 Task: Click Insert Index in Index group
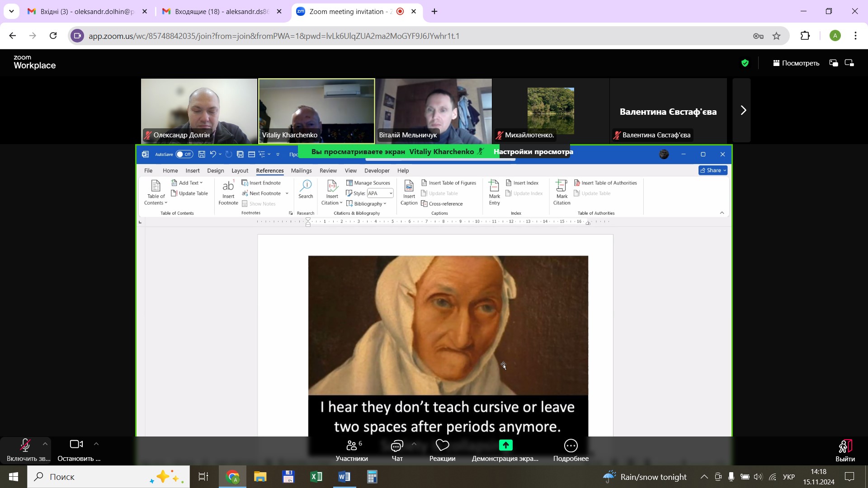click(522, 183)
